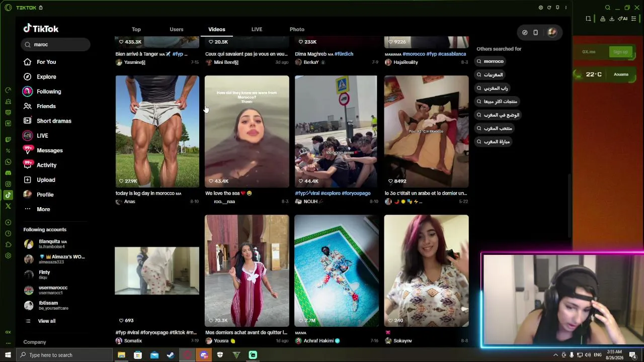Open X in the Opera GX sidebar
Image resolution: width=644 pixels, height=362 pixels.
click(8, 206)
